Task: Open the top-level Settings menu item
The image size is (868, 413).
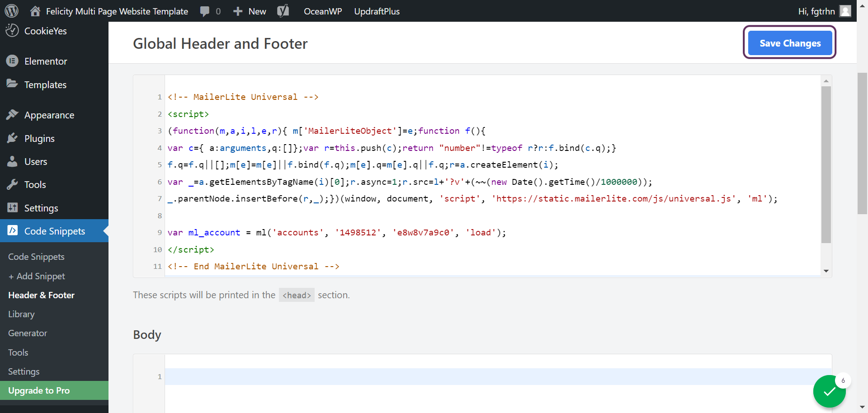Action: [x=41, y=208]
